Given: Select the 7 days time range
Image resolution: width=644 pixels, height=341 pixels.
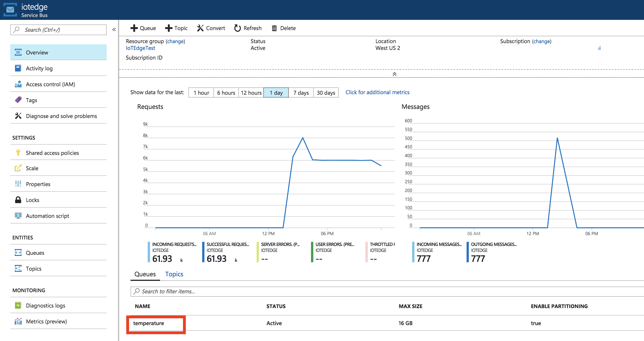Looking at the screenshot, I should click(x=301, y=93).
